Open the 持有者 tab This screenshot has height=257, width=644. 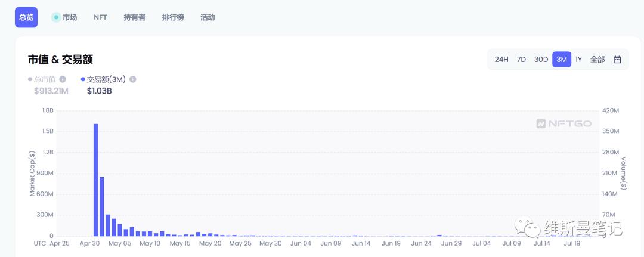[x=134, y=18]
